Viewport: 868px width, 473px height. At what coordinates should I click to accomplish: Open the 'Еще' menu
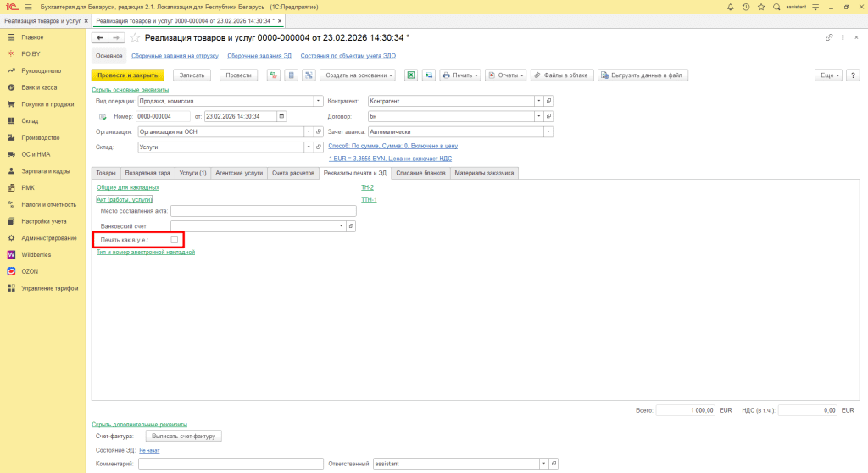point(827,75)
